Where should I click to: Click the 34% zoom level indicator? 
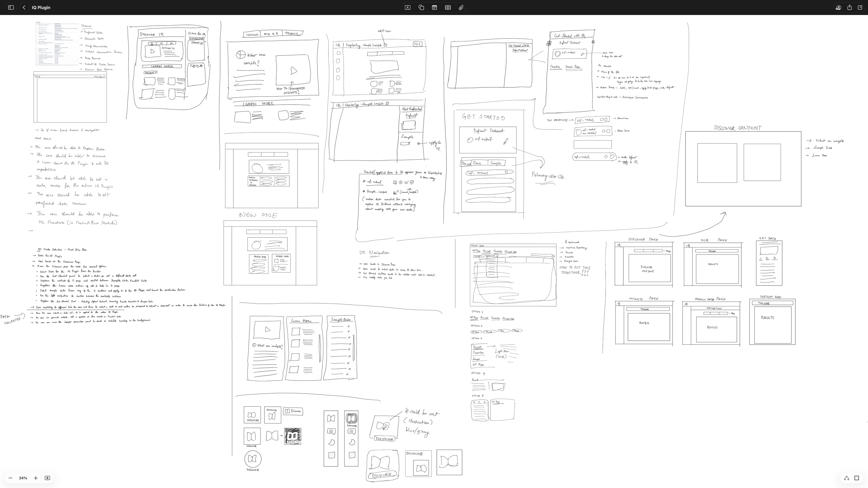tap(23, 478)
